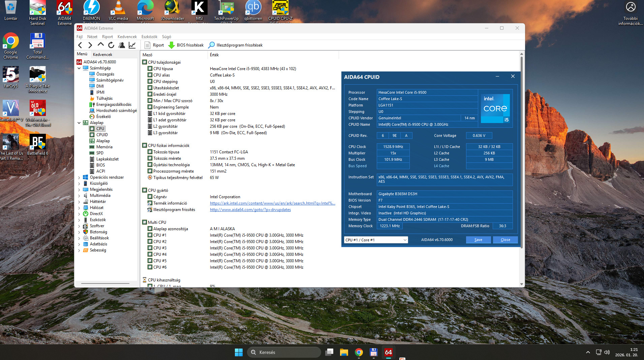Open AIDA64 from the Windows taskbar
This screenshot has height=360, width=644.
point(388,352)
